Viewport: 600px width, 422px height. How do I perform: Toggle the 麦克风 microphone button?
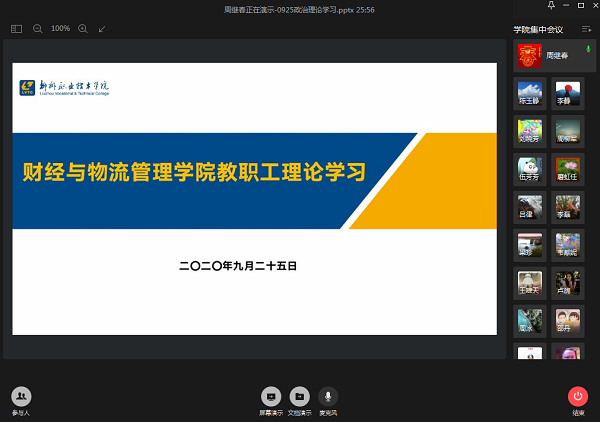328,398
